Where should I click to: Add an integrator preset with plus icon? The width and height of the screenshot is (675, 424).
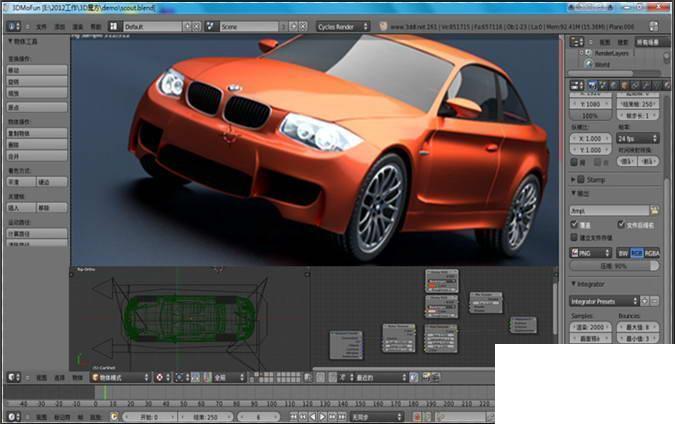pyautogui.click(x=645, y=301)
